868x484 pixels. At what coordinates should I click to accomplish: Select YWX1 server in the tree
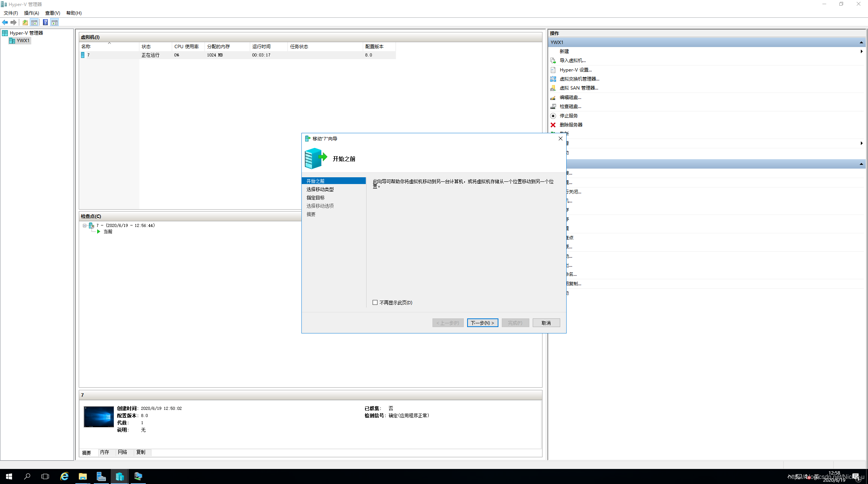tap(23, 41)
